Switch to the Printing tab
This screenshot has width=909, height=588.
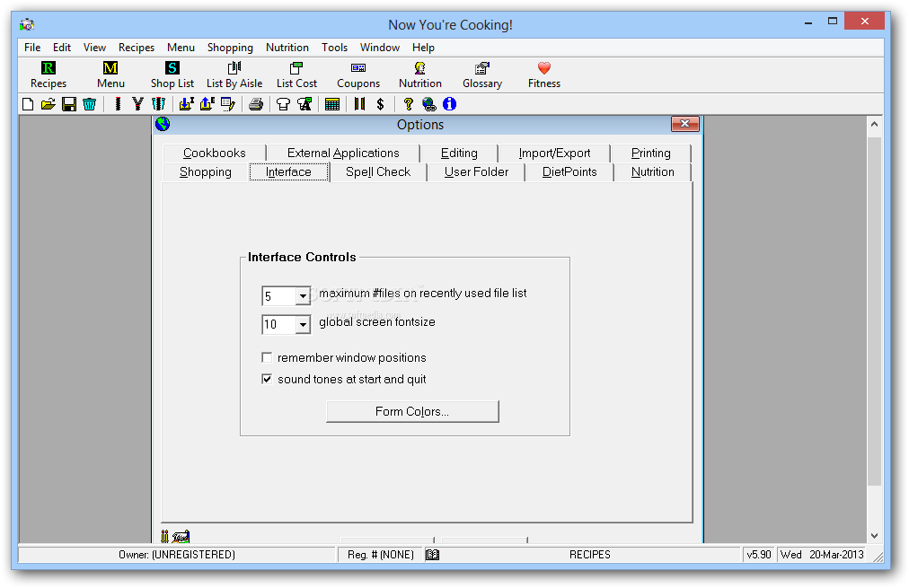(651, 153)
